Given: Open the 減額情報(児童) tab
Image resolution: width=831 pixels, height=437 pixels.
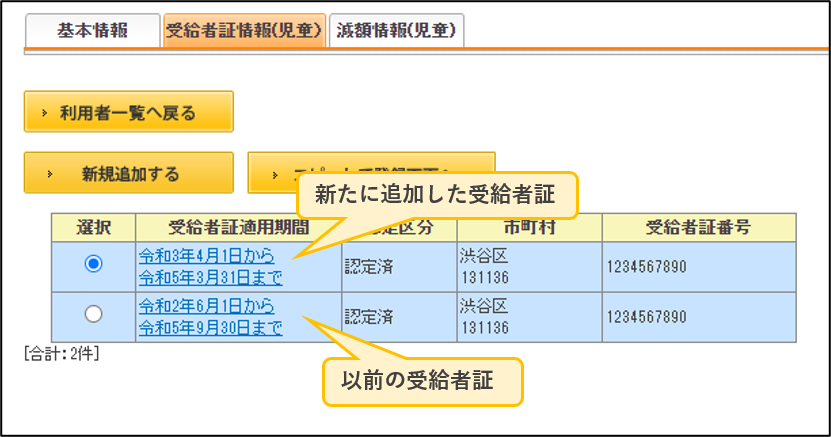Looking at the screenshot, I should (396, 30).
